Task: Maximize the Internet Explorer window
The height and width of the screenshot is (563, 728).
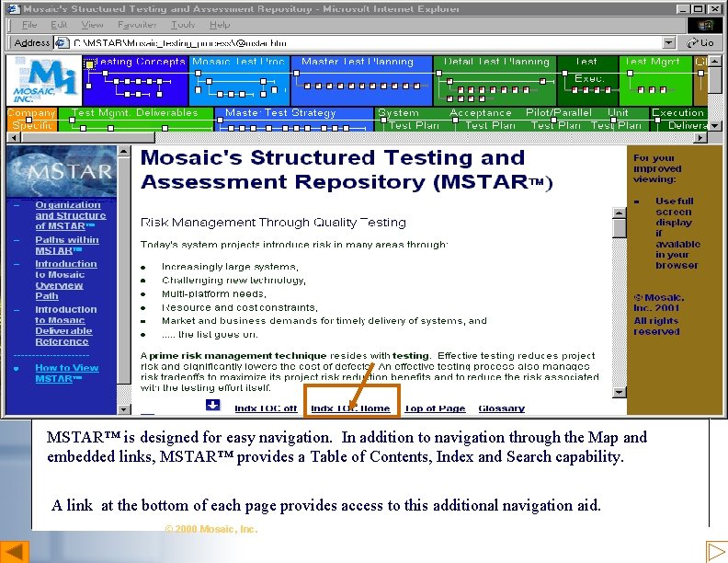Action: (x=698, y=9)
